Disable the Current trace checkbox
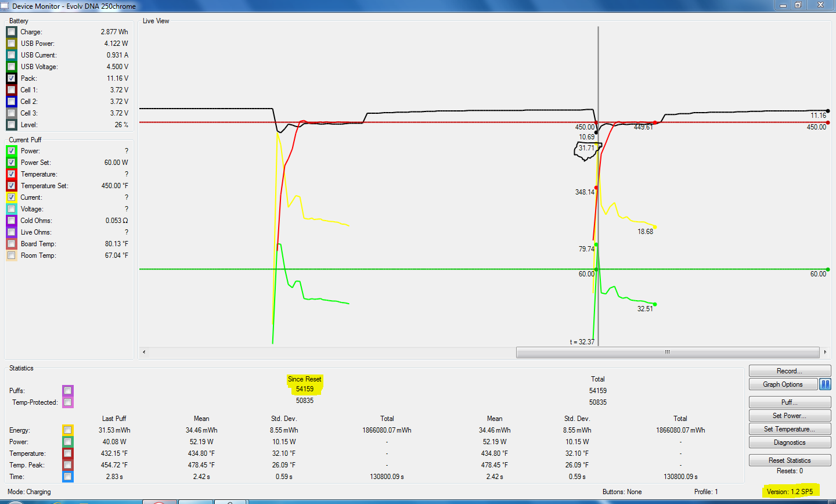This screenshot has height=504, width=836. tap(11, 197)
